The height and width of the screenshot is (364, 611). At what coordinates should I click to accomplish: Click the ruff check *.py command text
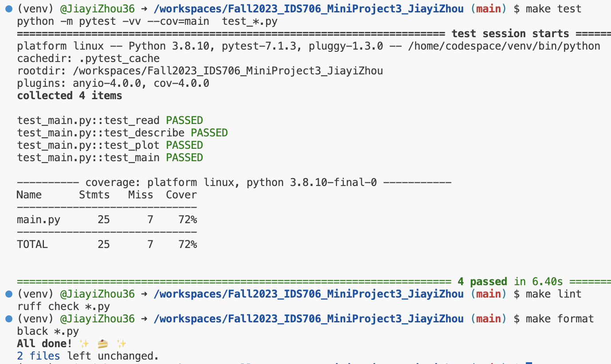(x=63, y=306)
